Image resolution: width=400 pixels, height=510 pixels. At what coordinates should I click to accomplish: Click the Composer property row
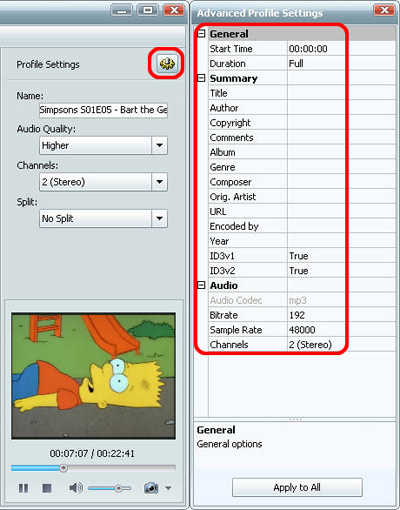(x=302, y=182)
